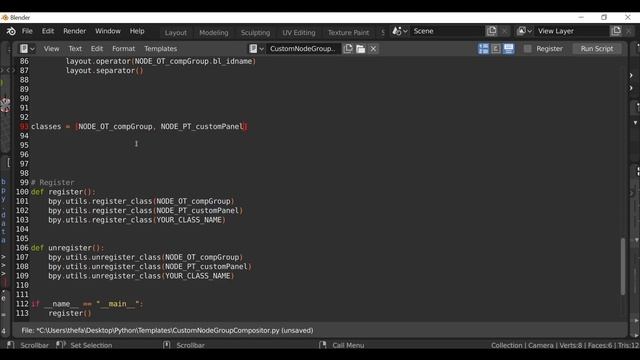The height and width of the screenshot is (360, 640).
Task: Click the Set Selection status bar hint
Action: click(x=91, y=345)
